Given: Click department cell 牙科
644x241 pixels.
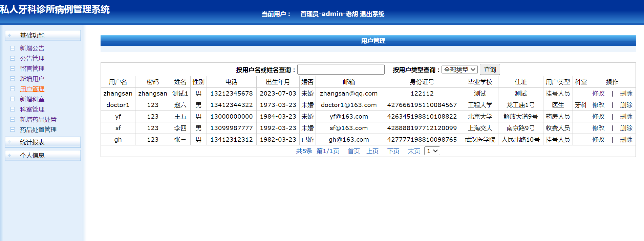Looking at the screenshot, I should pos(581,105).
